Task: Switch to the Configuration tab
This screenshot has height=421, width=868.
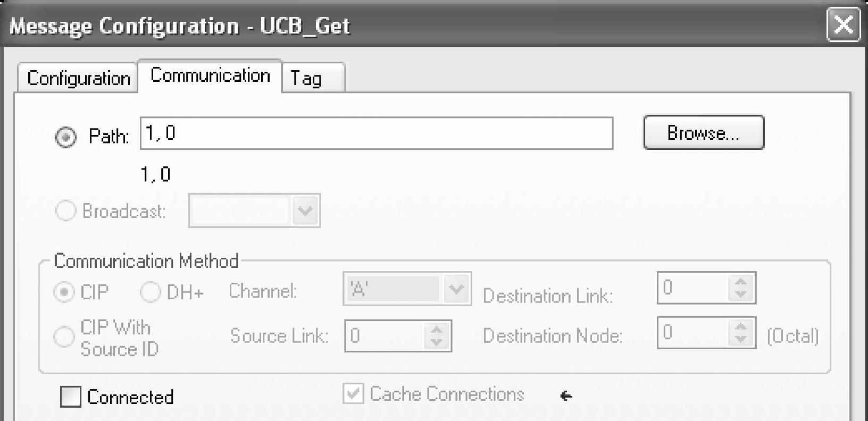Action: pos(78,78)
